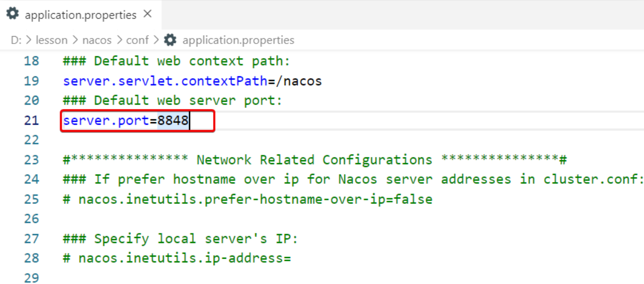
Task: Select the application.properties breadcrumb file name
Action: pos(238,40)
